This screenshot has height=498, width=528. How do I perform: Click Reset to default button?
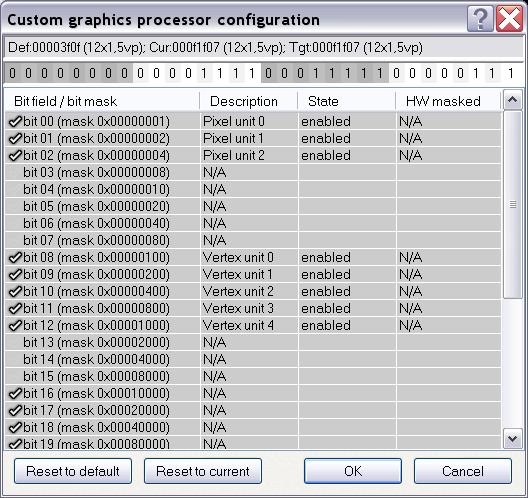click(73, 471)
